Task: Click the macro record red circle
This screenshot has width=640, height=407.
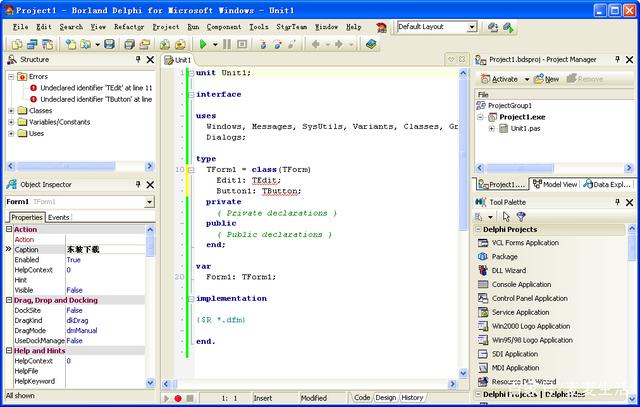Action: tap(178, 398)
